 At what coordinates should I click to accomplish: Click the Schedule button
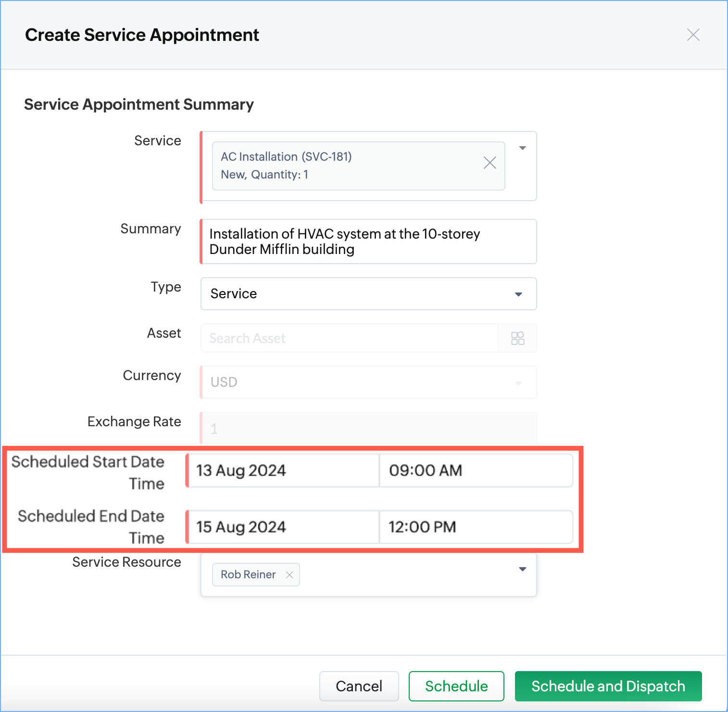point(456,686)
